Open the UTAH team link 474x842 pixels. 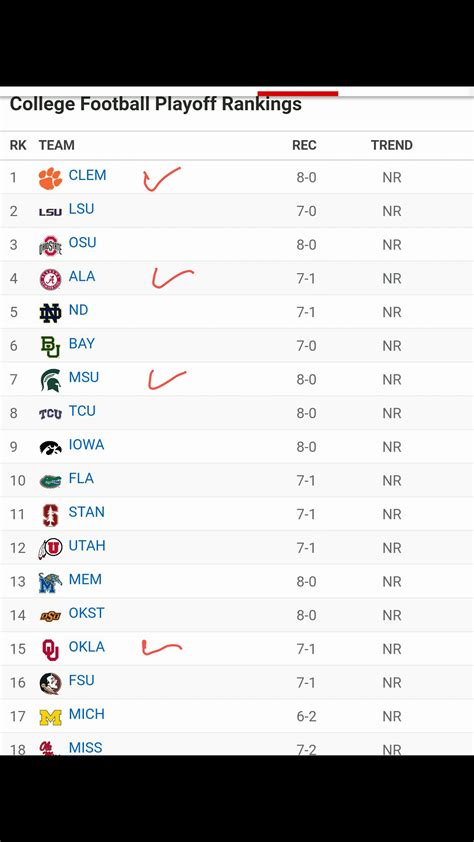pyautogui.click(x=87, y=546)
